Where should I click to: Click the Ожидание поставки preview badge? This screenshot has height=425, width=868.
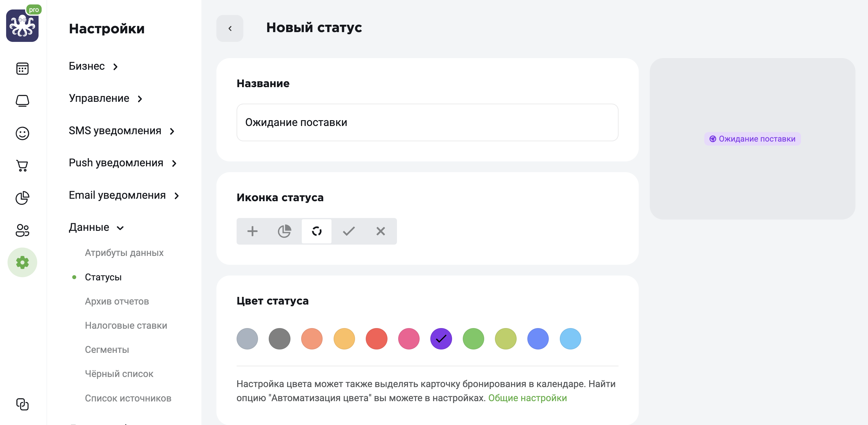[752, 139]
